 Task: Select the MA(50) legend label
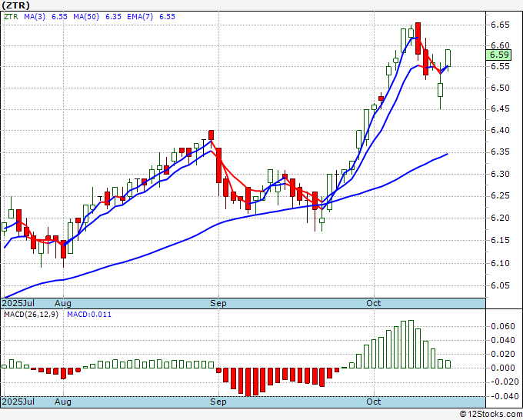point(86,17)
